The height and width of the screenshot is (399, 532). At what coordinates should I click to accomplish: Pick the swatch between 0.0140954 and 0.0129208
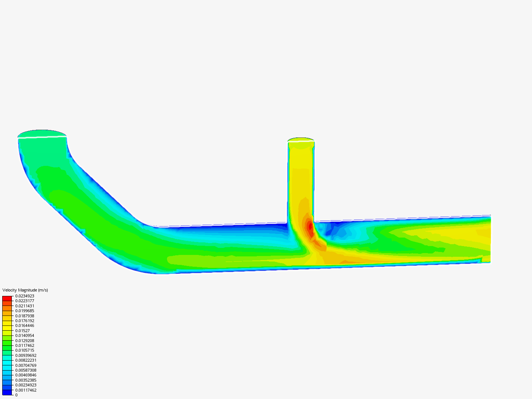pyautogui.click(x=7, y=338)
